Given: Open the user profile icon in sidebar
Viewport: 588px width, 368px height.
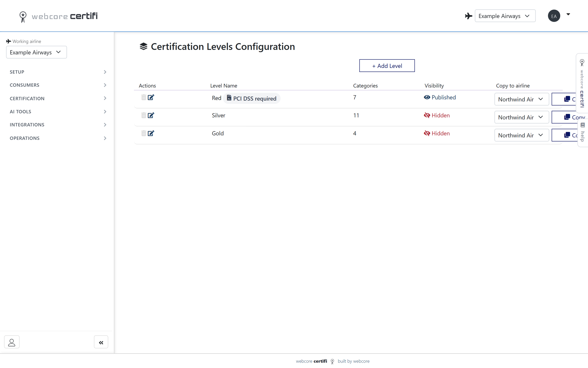Looking at the screenshot, I should tap(12, 342).
